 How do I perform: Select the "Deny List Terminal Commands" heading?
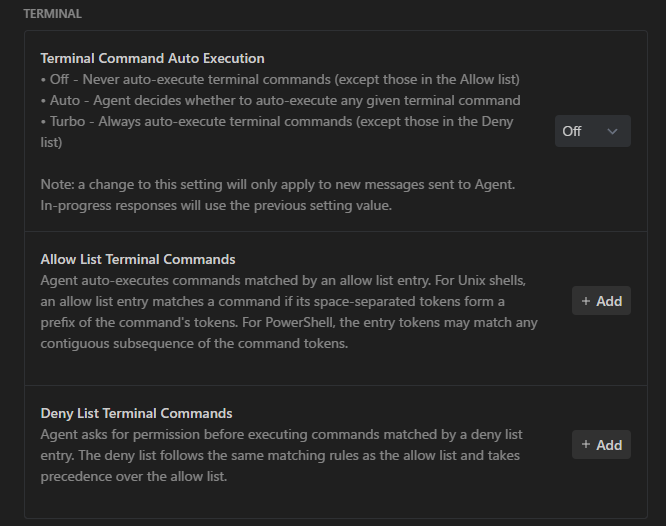point(136,413)
